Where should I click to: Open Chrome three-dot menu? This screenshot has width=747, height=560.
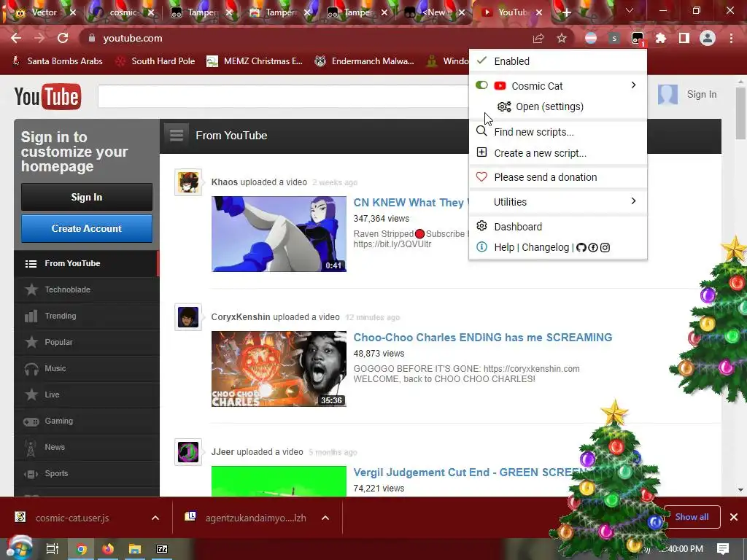pyautogui.click(x=731, y=38)
